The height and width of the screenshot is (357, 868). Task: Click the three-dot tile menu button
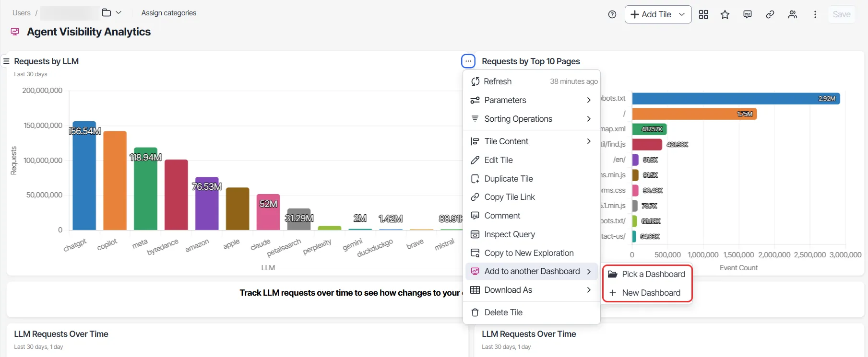(468, 61)
